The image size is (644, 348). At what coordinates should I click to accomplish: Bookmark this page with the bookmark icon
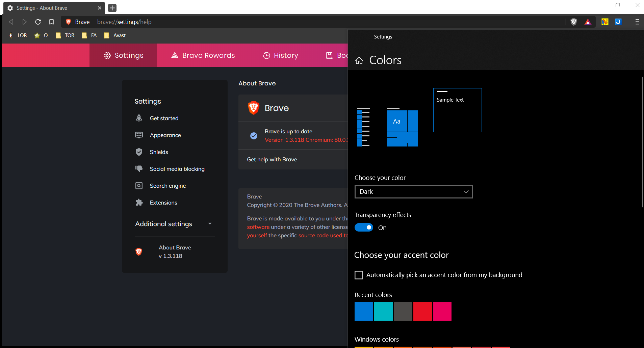pos(51,22)
